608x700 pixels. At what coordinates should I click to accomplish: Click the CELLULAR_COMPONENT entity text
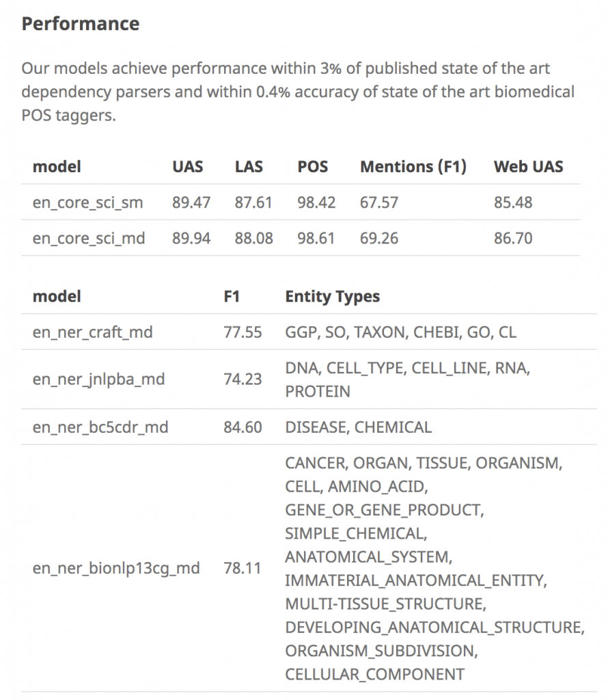[x=374, y=674]
